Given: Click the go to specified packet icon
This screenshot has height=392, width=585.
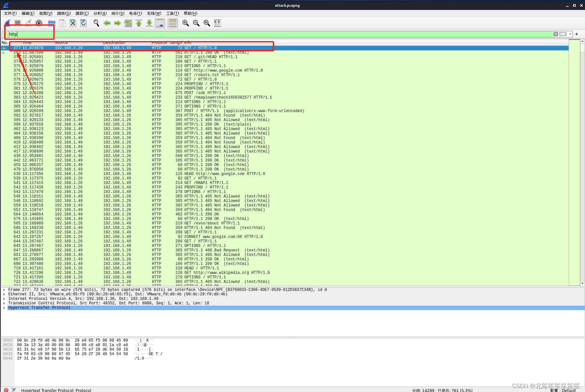Looking at the screenshot, I should tap(128, 23).
